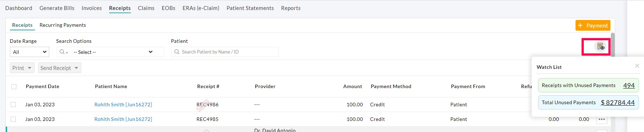Click the Payment From column header
Image resolution: width=644 pixels, height=132 pixels.
click(468, 86)
